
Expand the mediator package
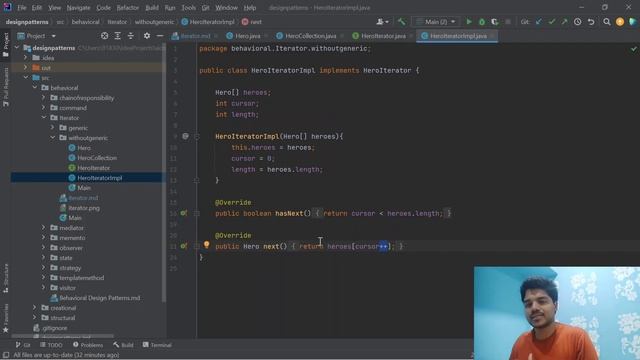coord(43,228)
